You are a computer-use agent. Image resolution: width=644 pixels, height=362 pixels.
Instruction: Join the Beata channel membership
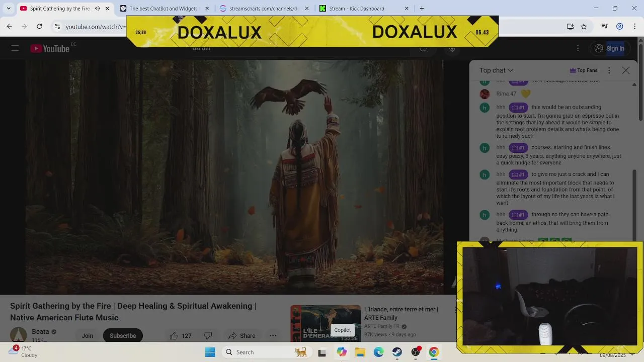point(88,335)
